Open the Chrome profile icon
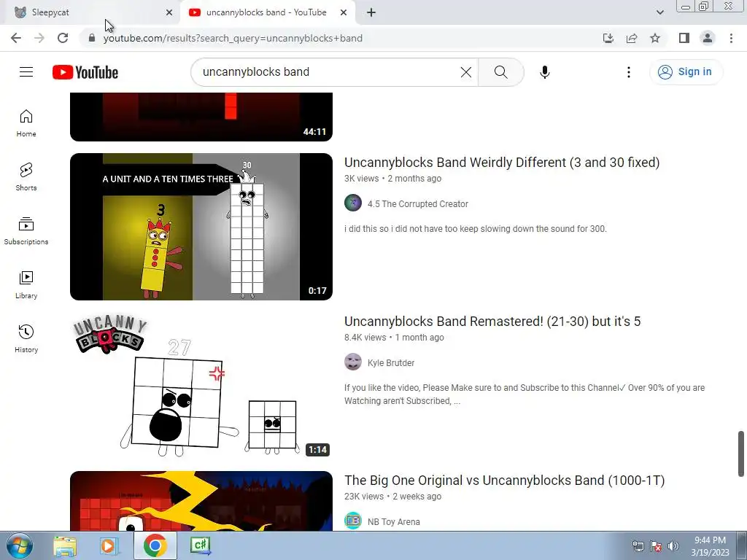Viewport: 747px width, 560px height. (x=708, y=38)
